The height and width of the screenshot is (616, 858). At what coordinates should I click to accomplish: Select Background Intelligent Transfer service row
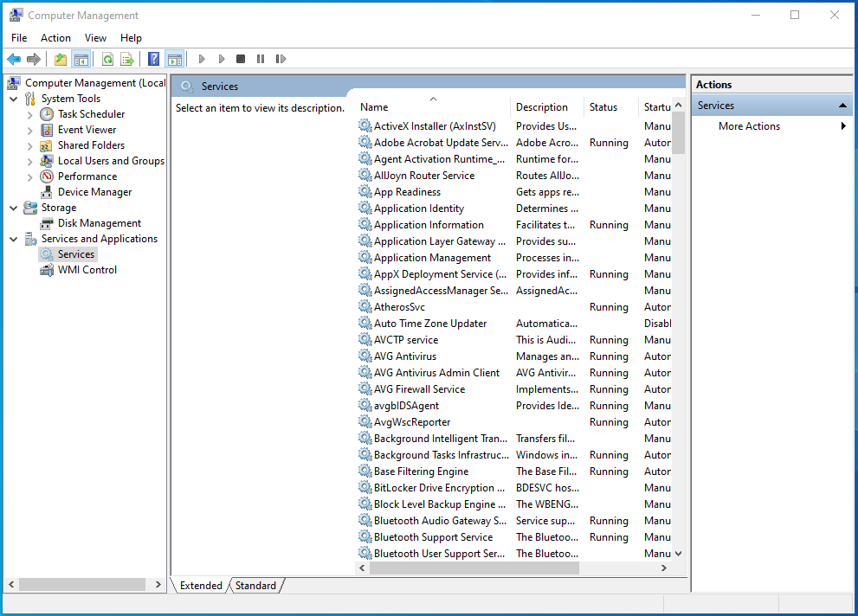(x=514, y=439)
